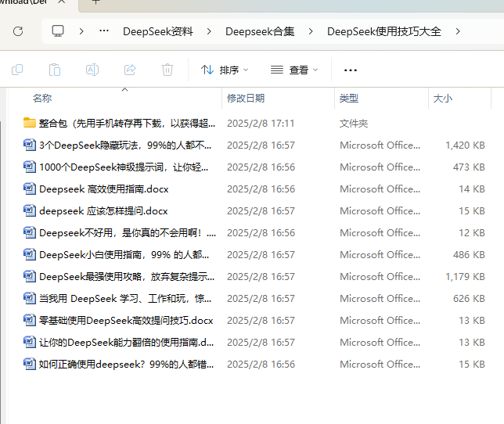Select file DeepSeek最强使用攻略
The height and width of the screenshot is (424, 504).
tap(127, 277)
